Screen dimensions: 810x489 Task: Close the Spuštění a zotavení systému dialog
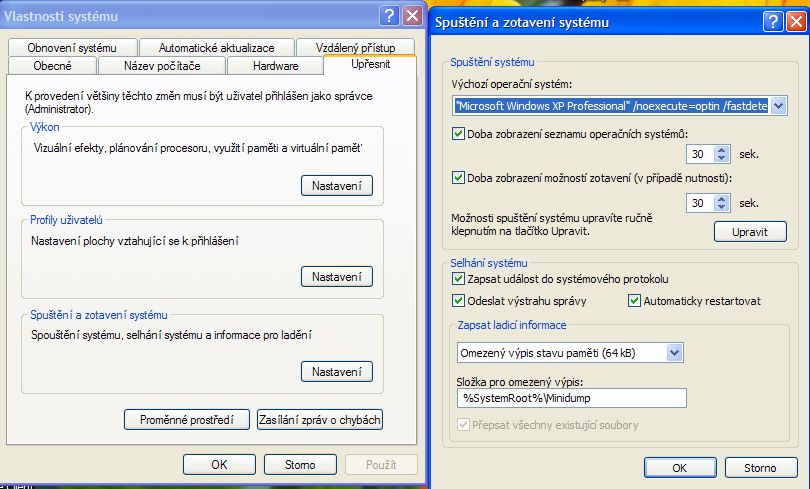(794, 21)
